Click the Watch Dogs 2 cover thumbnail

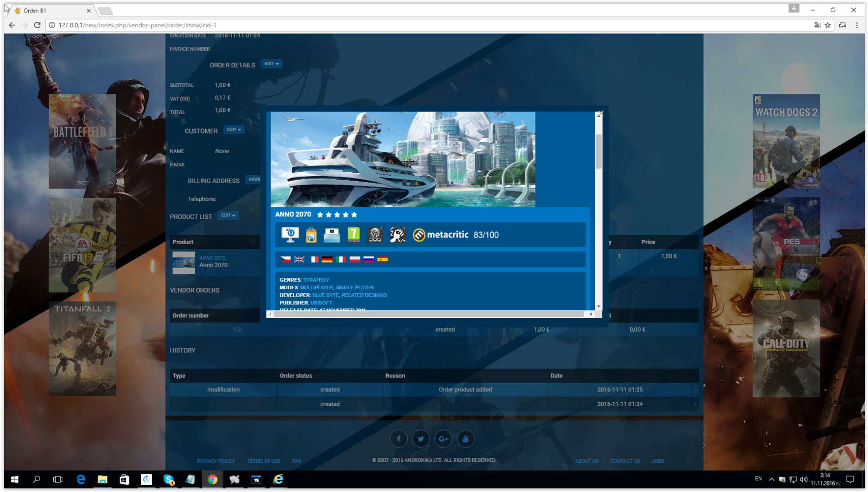(786, 141)
